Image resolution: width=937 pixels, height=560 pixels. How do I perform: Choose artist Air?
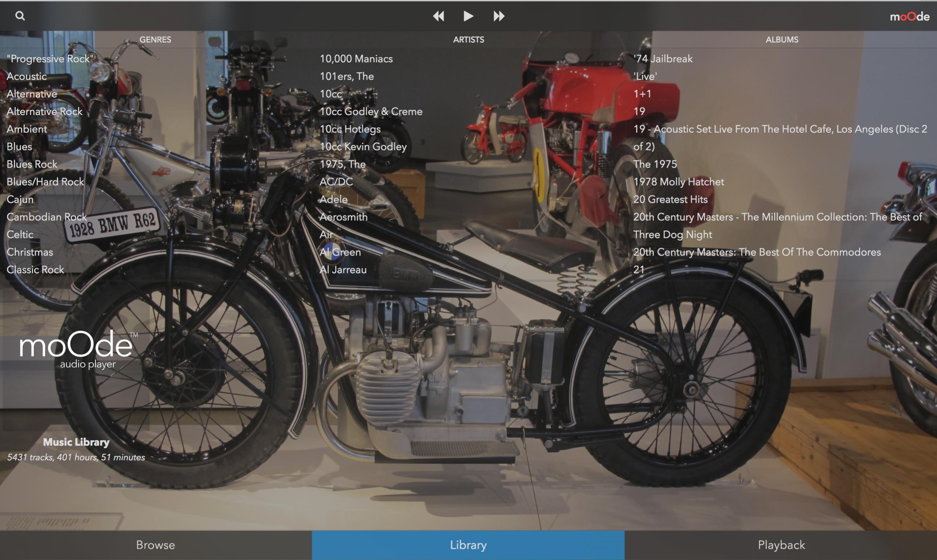pyautogui.click(x=326, y=234)
